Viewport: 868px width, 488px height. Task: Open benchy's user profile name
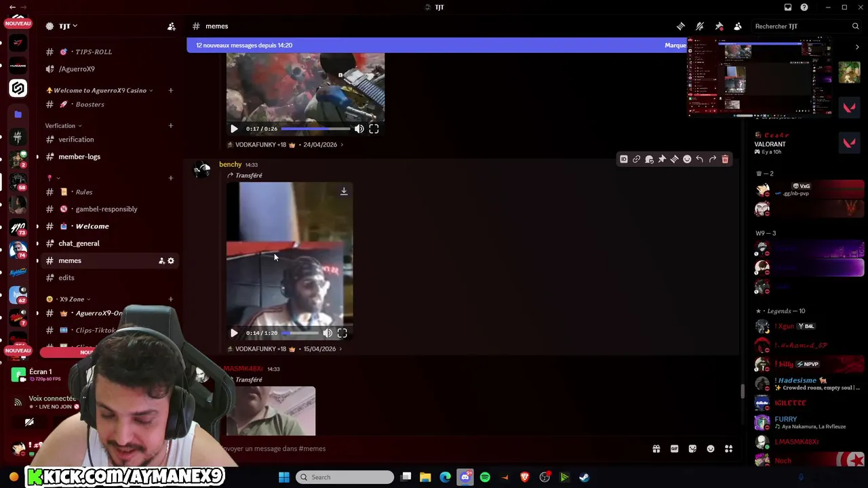(x=230, y=164)
